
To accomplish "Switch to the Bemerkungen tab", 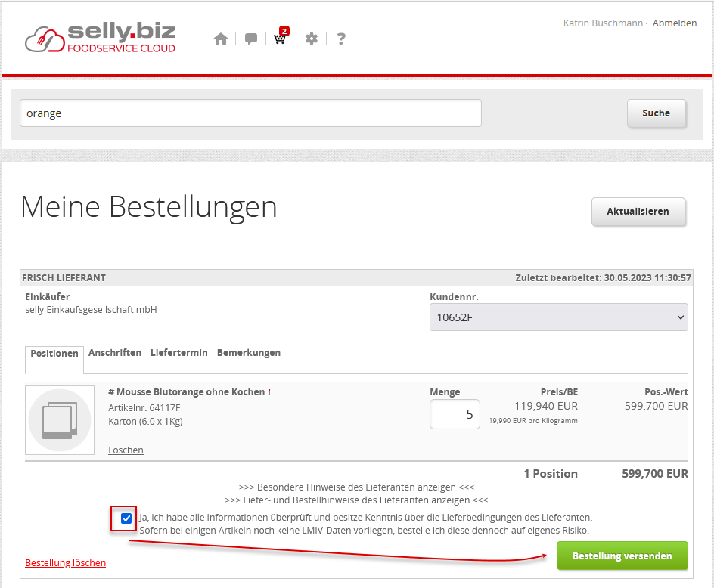I will pos(249,353).
